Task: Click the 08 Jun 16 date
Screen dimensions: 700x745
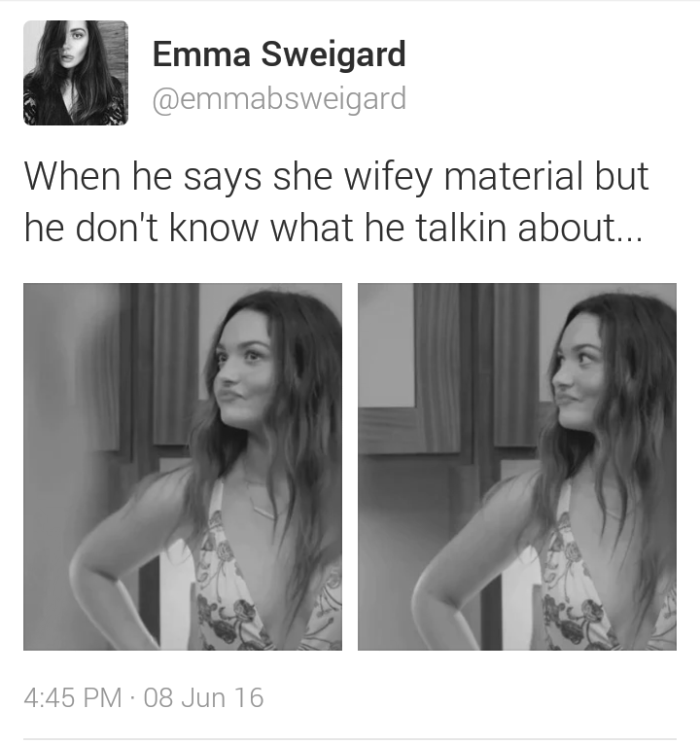Action: coord(203,697)
